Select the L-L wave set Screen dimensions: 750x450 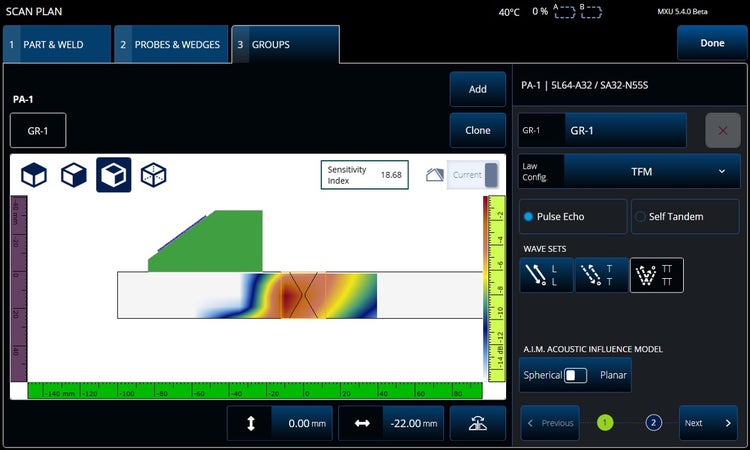coord(546,275)
